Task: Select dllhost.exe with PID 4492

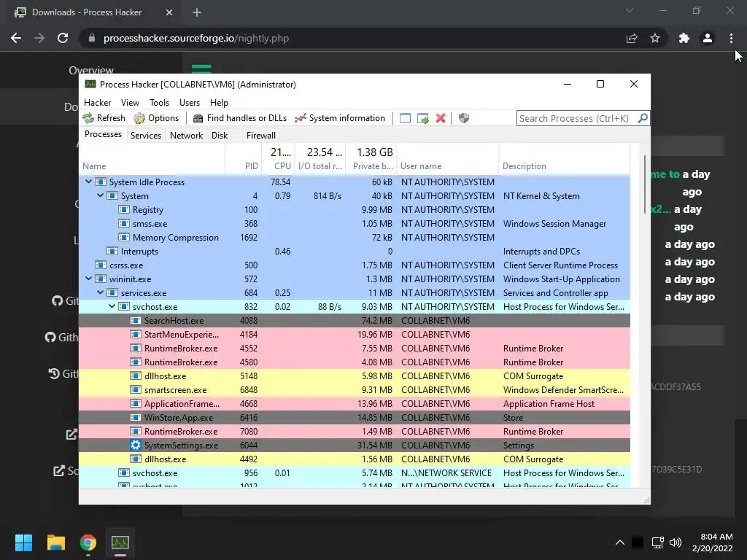Action: click(x=355, y=459)
